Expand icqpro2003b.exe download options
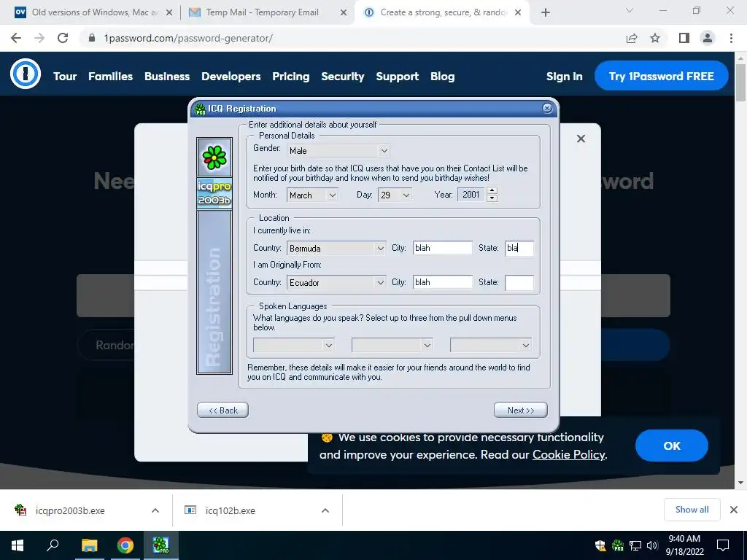The image size is (747, 560). (x=155, y=510)
